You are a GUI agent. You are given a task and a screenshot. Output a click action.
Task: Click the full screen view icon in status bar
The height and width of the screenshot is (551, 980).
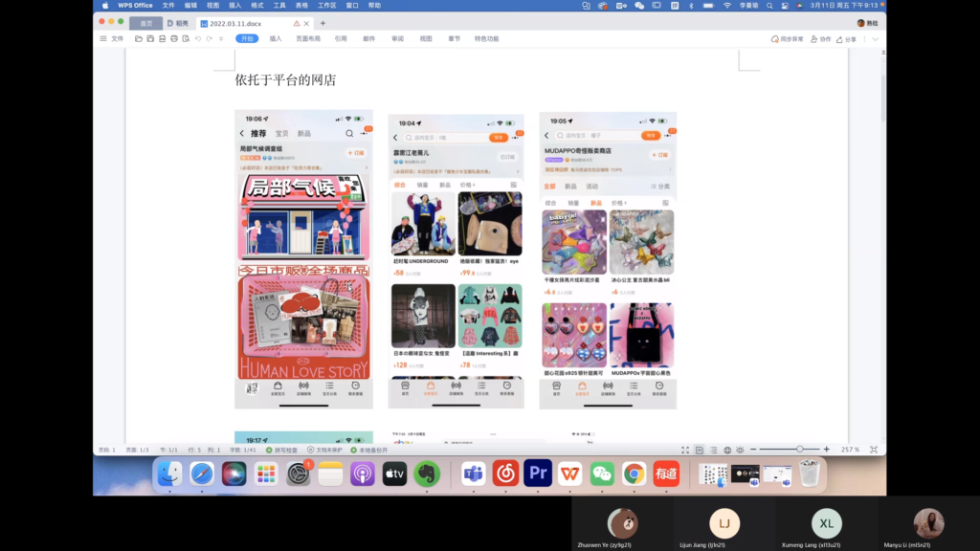(x=685, y=450)
